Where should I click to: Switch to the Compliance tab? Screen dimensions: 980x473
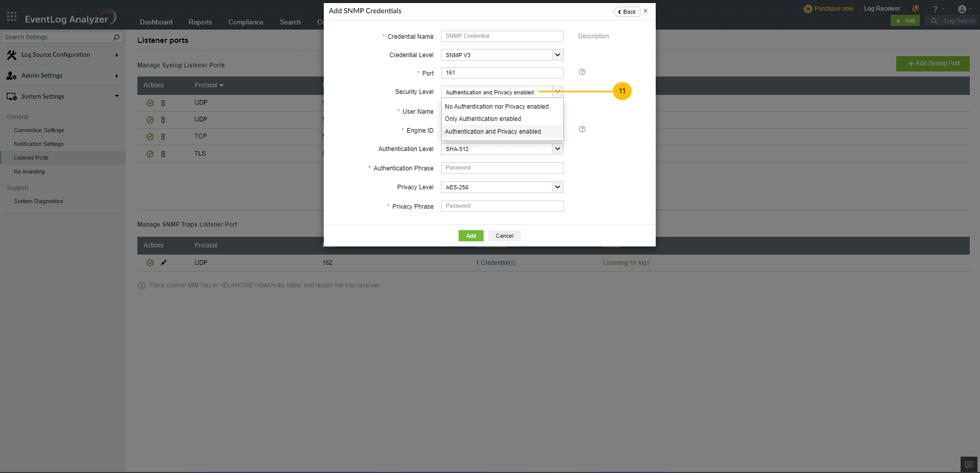(x=246, y=22)
